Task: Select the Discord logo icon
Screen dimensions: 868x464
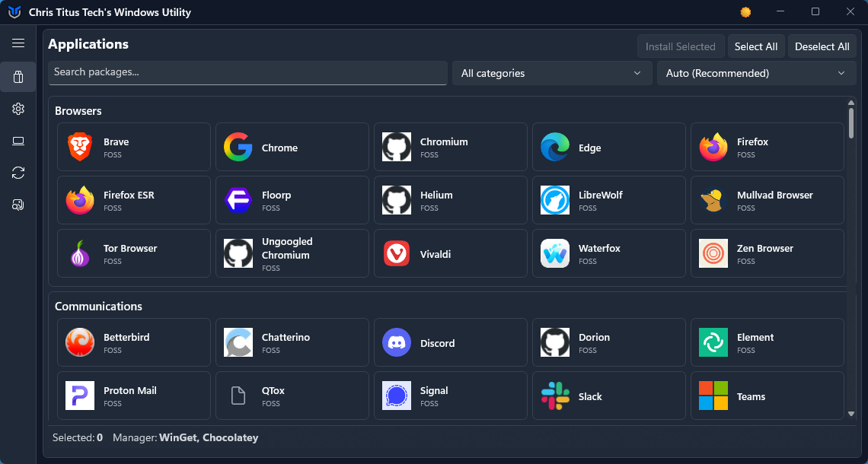Action: [397, 342]
